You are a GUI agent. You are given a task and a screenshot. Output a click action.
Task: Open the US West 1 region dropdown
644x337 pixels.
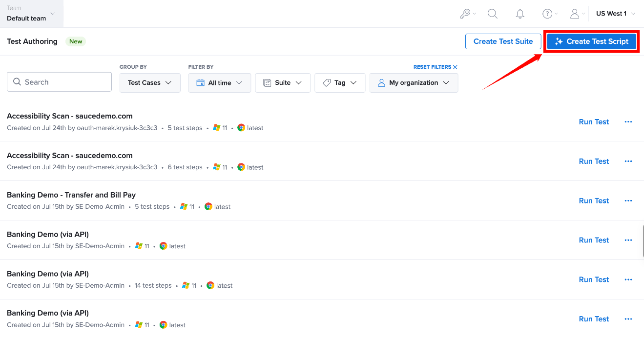click(x=616, y=14)
